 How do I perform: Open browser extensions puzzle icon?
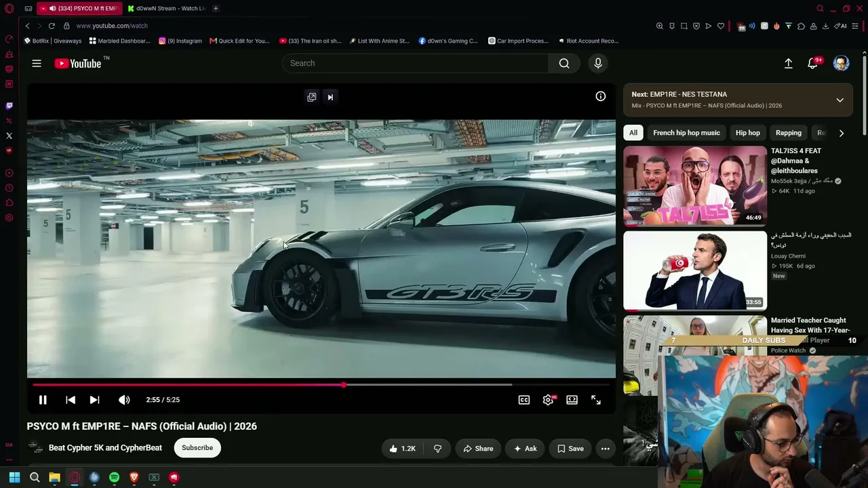[x=801, y=26]
